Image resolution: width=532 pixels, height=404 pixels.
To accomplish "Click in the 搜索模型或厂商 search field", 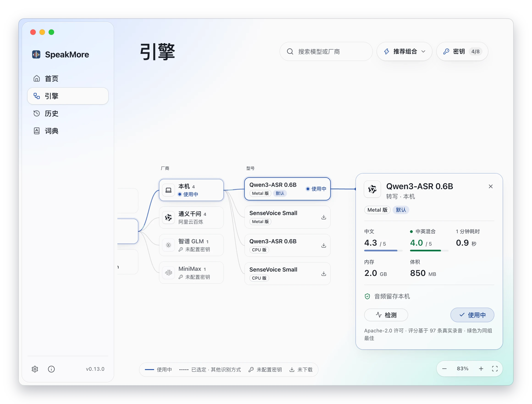I will pyautogui.click(x=326, y=51).
